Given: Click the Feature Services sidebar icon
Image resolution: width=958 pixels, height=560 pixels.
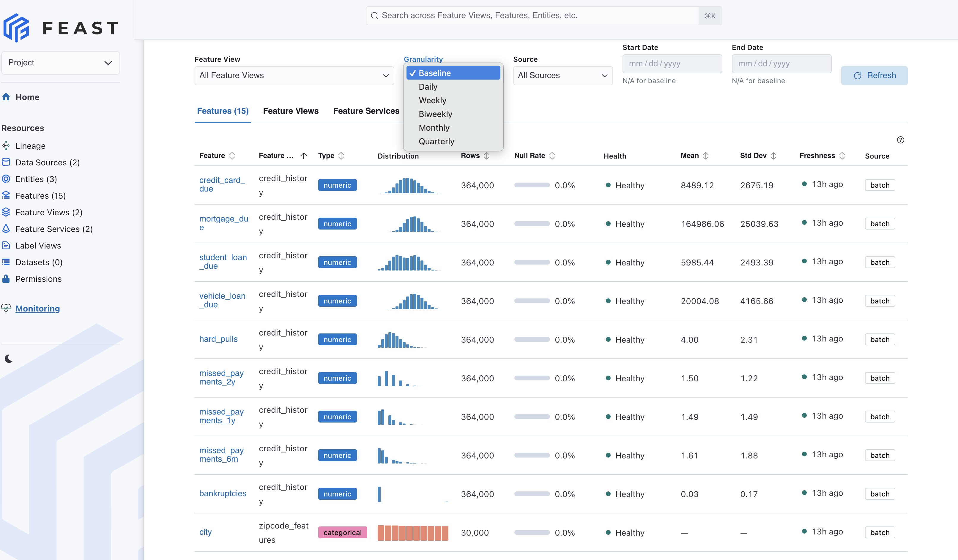Looking at the screenshot, I should [6, 229].
